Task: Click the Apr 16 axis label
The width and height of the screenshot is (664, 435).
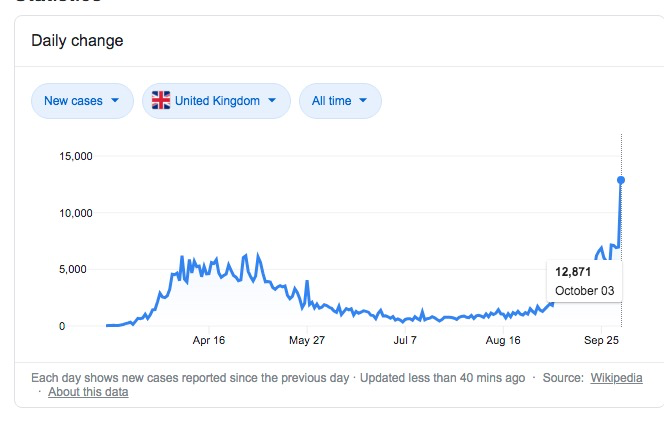Action: click(208, 340)
